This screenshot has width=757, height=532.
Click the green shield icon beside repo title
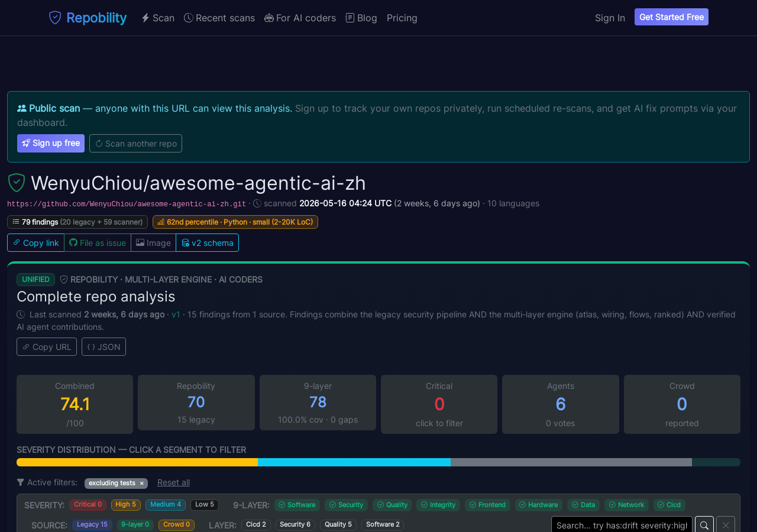[x=17, y=183]
